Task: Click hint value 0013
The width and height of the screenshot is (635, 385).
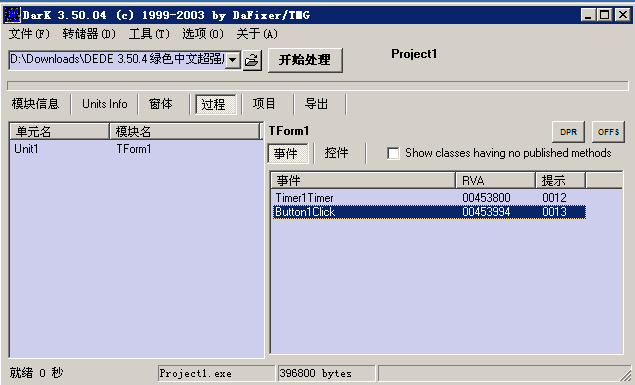Action: 554,212
